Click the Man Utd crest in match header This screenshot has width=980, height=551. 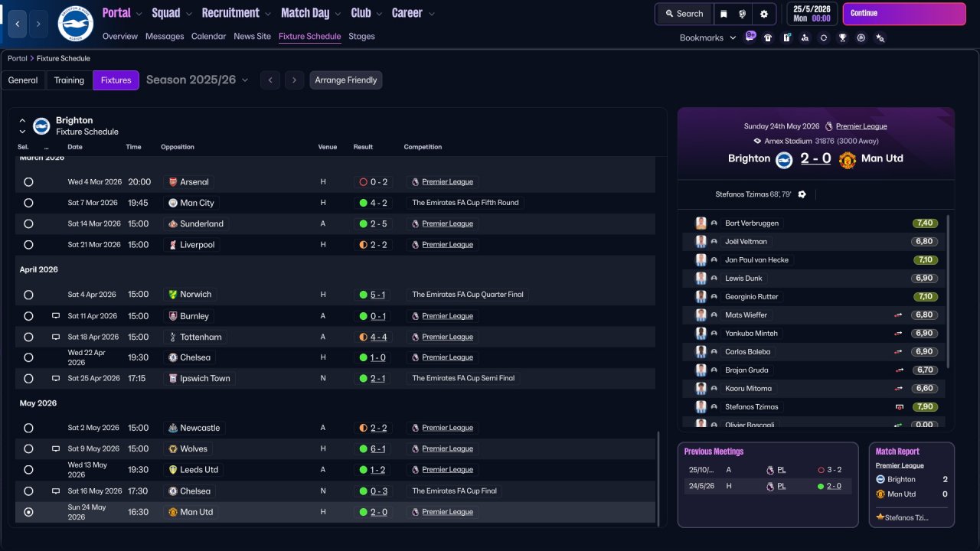[x=847, y=159]
